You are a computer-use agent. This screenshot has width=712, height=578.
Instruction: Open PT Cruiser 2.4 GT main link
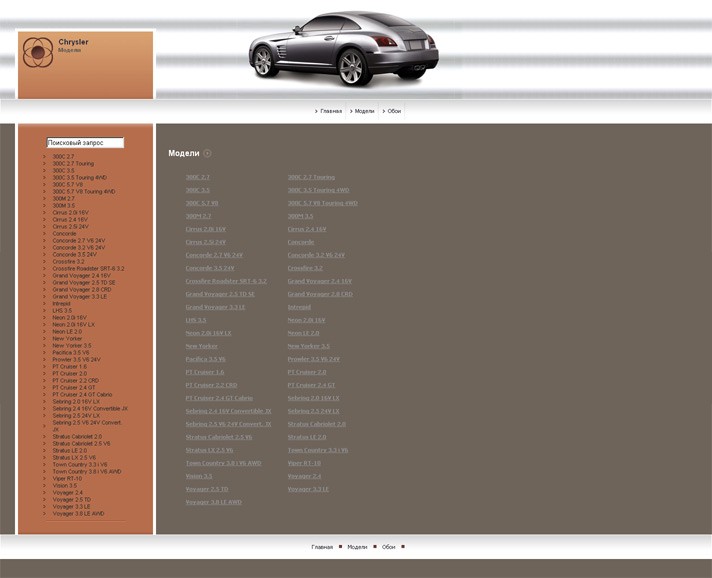[x=312, y=385]
